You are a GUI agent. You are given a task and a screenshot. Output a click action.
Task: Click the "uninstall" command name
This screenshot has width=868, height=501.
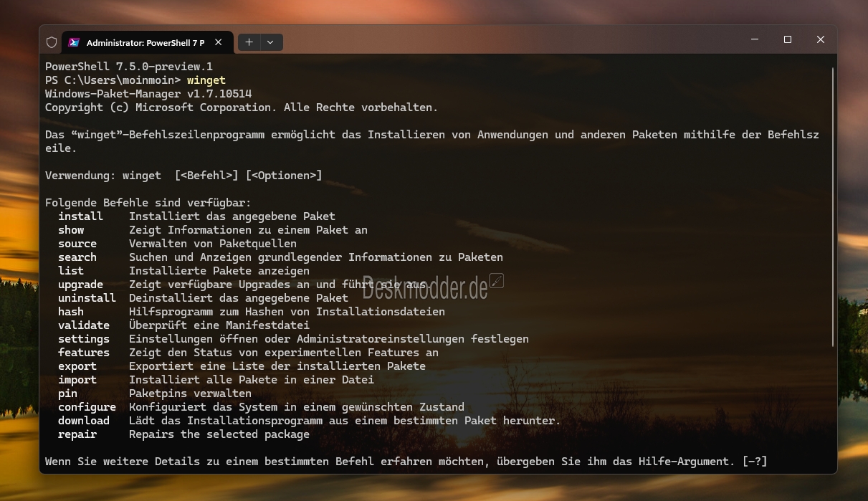(x=87, y=298)
